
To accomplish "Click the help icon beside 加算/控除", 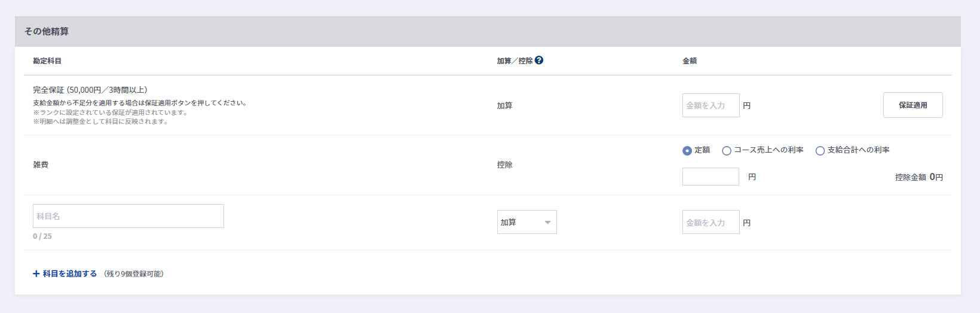I will [x=539, y=60].
